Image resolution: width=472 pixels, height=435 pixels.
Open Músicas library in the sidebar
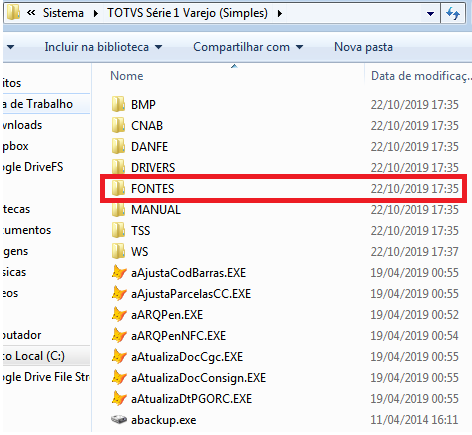click(14, 272)
